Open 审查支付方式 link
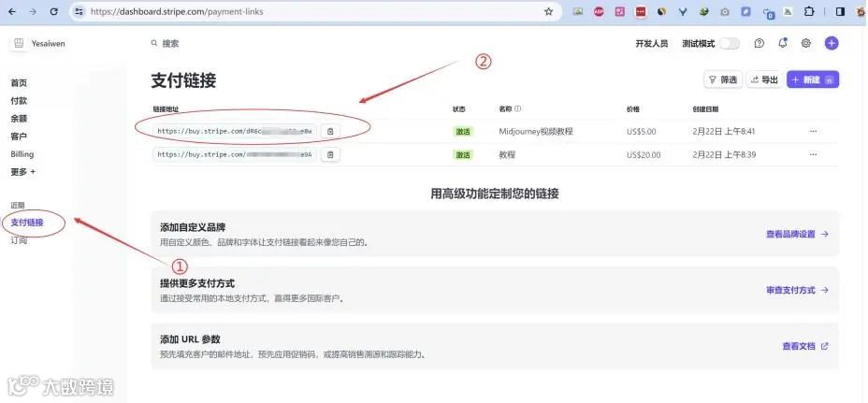Viewport: 868px width, 403px height. [797, 290]
